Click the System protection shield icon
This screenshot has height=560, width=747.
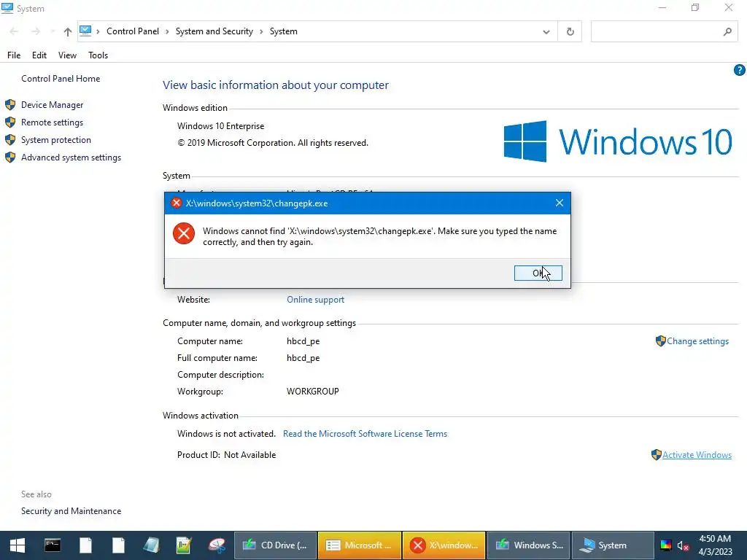[x=10, y=140]
